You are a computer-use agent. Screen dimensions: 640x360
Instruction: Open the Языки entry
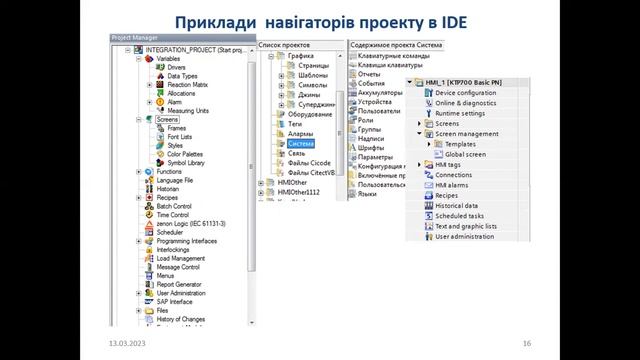pyautogui.click(x=367, y=194)
